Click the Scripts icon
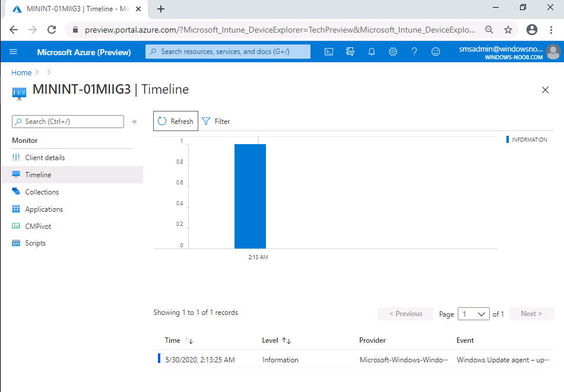The width and height of the screenshot is (564, 392). (16, 243)
